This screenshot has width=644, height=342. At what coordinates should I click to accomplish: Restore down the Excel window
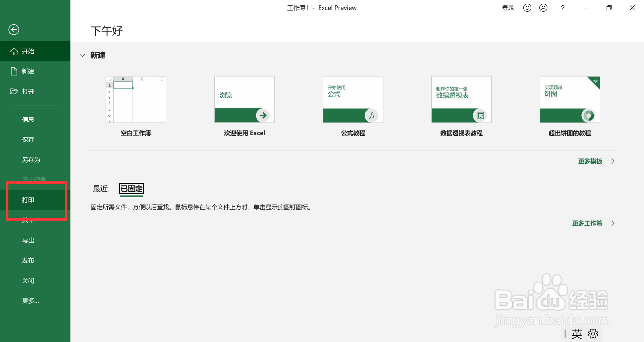609,8
